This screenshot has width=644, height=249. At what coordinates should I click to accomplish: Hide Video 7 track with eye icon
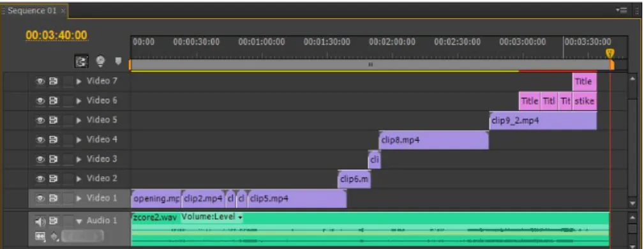(x=40, y=81)
